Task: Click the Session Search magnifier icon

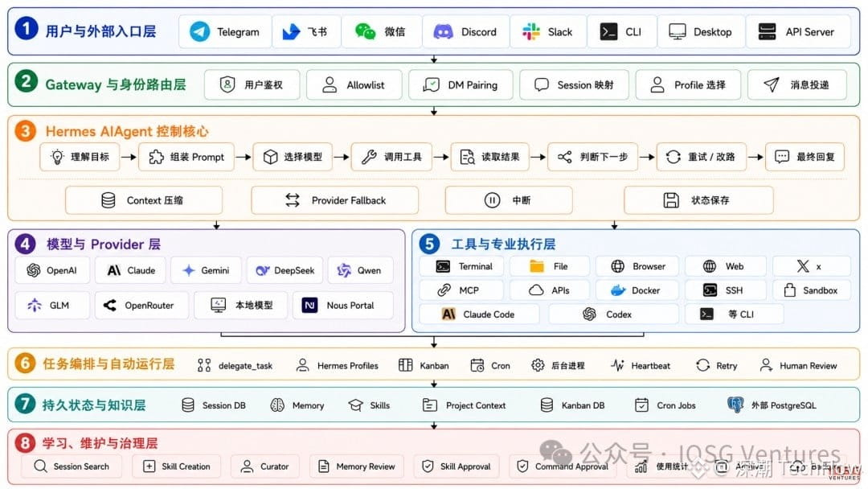Action: tap(40, 466)
